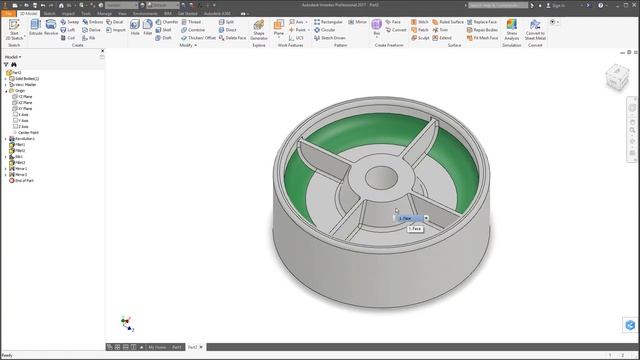Switch to the Manage ribbon tab

[x=104, y=13]
